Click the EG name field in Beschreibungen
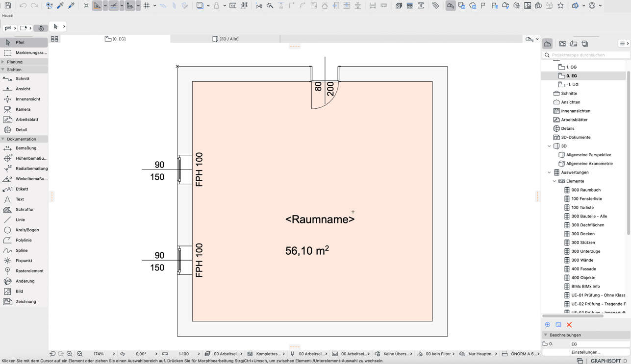 600,344
